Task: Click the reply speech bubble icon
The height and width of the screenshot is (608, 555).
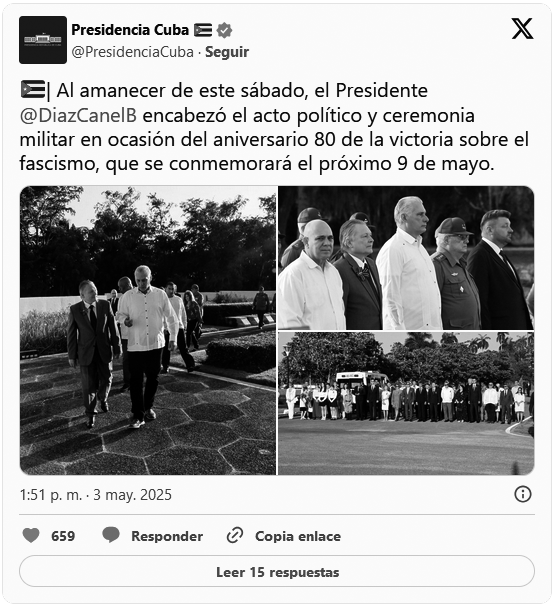Action: [111, 535]
